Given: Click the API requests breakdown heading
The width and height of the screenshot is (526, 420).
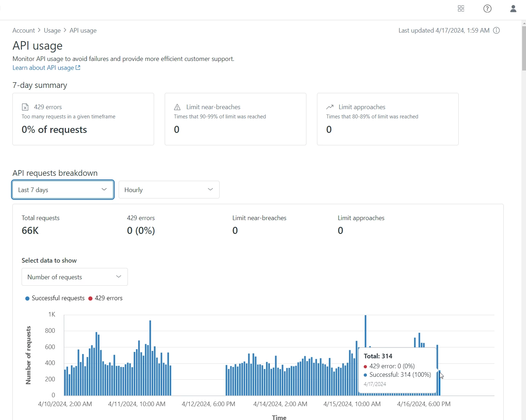Looking at the screenshot, I should [55, 173].
